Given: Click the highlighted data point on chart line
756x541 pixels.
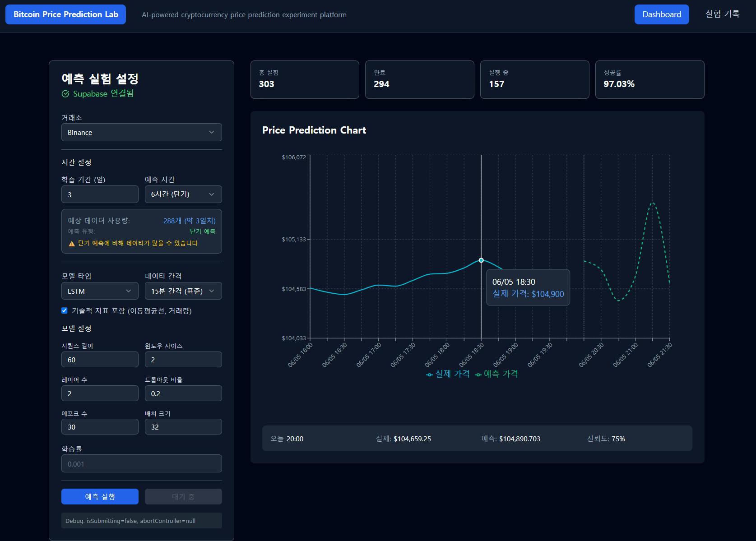Looking at the screenshot, I should click(481, 260).
